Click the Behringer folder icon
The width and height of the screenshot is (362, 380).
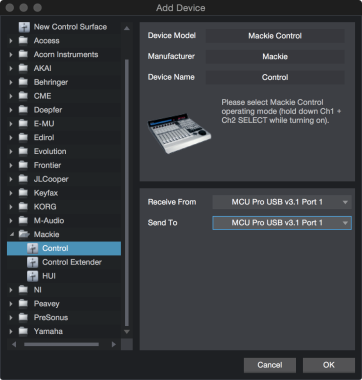tap(23, 82)
